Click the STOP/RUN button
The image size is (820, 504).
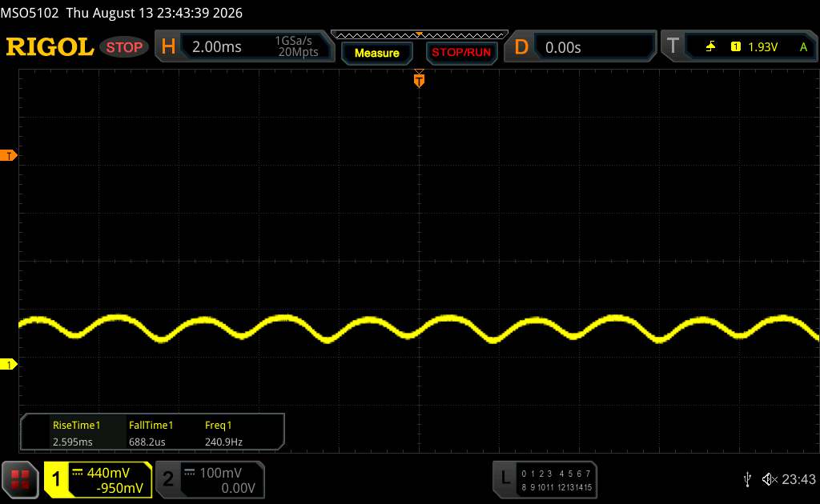point(461,53)
